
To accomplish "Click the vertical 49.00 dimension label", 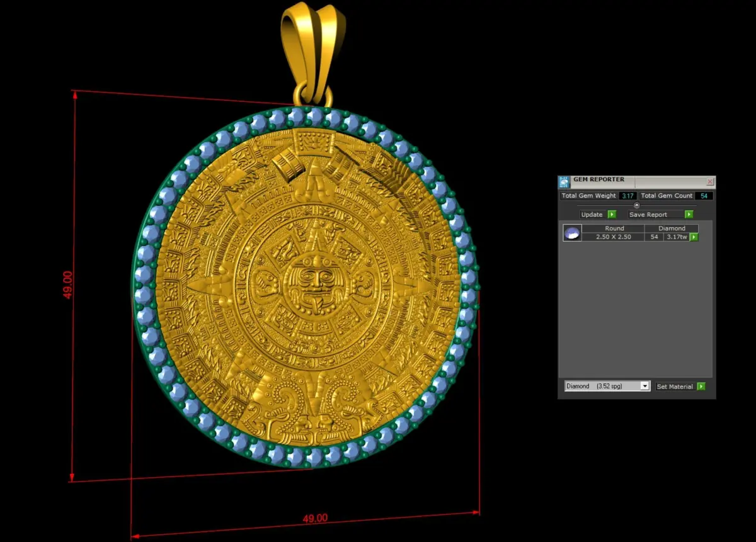I will pos(67,284).
